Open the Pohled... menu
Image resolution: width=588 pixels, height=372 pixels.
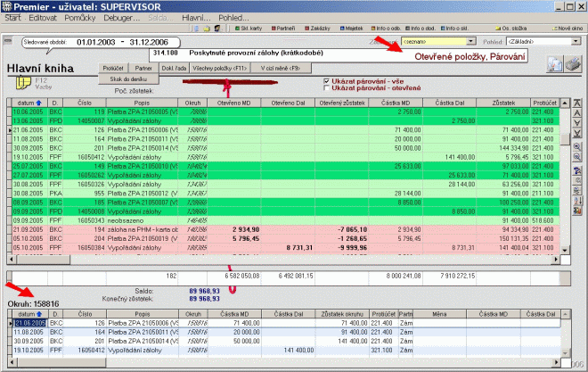click(x=233, y=18)
